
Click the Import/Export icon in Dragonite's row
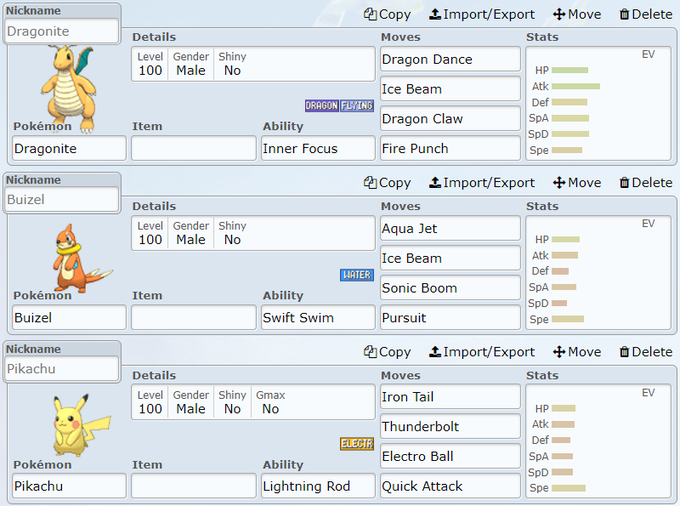point(435,14)
